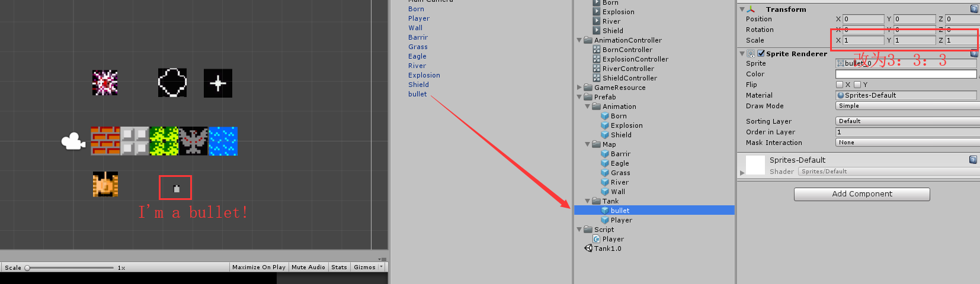The image size is (980, 284).
Task: Select the green grass tile in scene
Action: [164, 141]
